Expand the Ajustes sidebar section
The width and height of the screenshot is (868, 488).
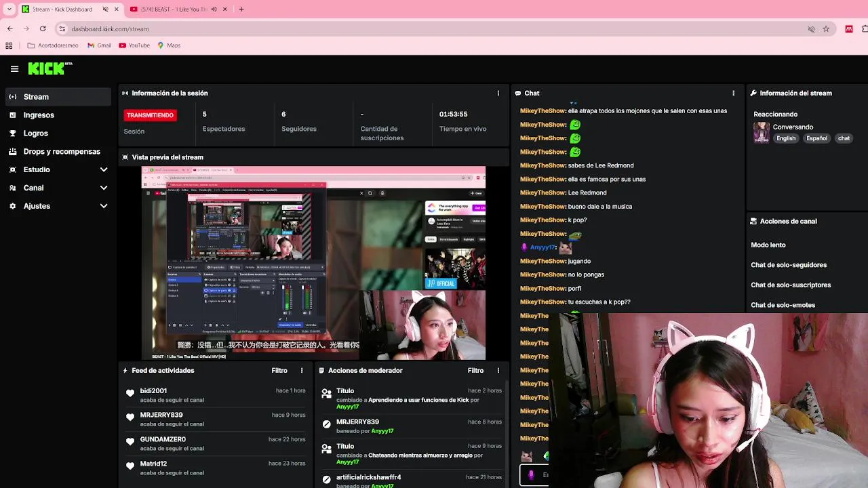[x=104, y=206]
